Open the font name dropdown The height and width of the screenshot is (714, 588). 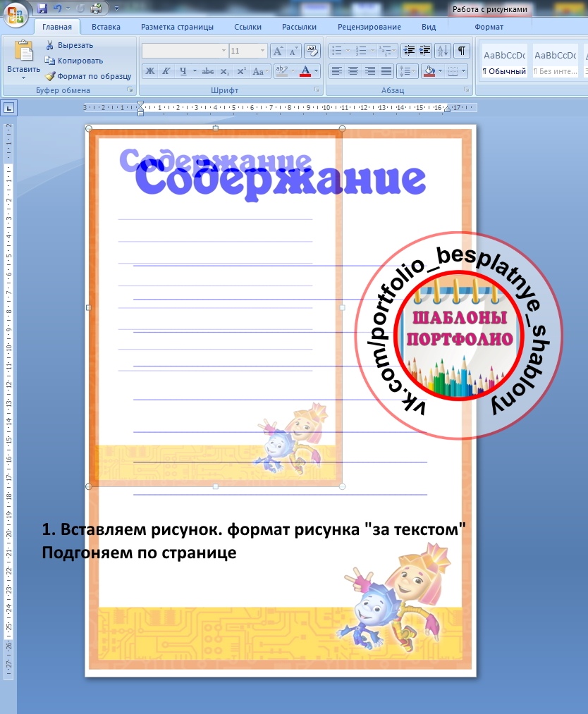click(x=223, y=51)
